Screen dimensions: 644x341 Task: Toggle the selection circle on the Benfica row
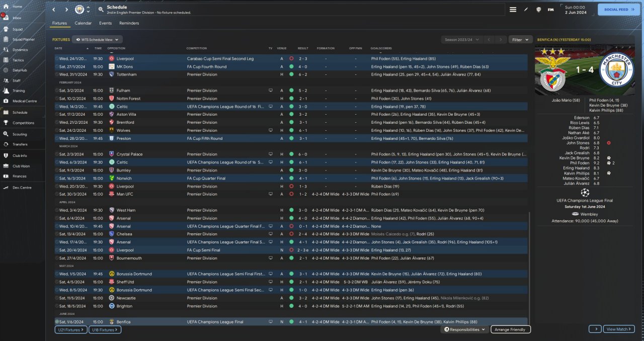tap(57, 321)
